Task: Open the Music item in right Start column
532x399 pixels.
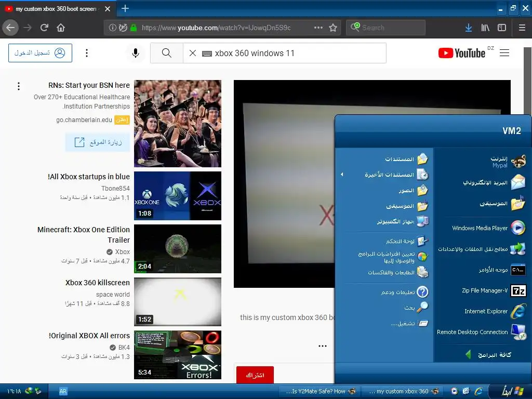Action: pyautogui.click(x=406, y=206)
